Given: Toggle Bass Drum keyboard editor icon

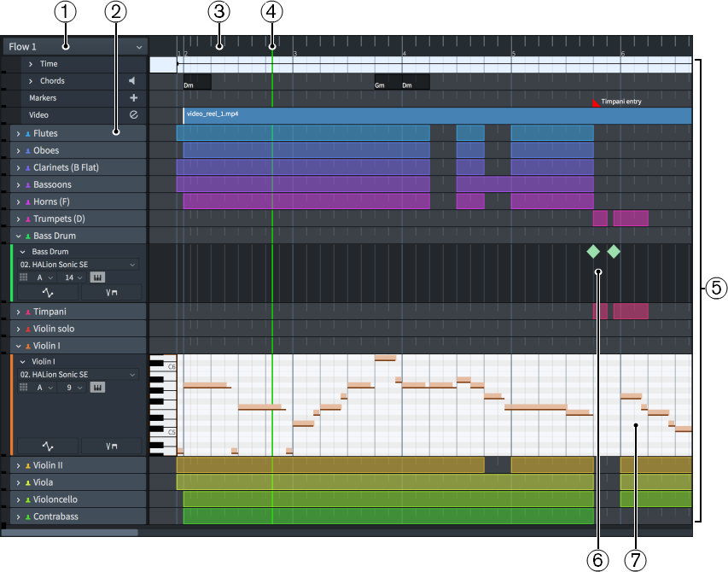Looking at the screenshot, I should 97,277.
